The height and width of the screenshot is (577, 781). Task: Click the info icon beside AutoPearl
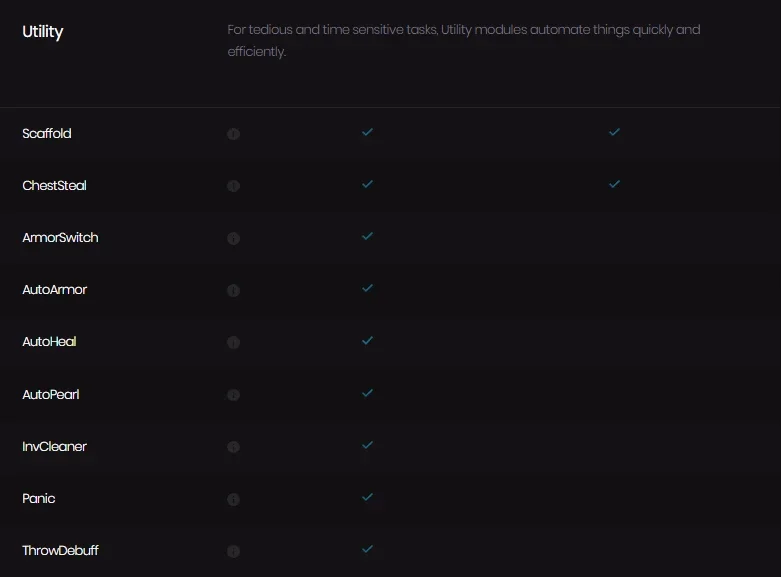coord(233,395)
